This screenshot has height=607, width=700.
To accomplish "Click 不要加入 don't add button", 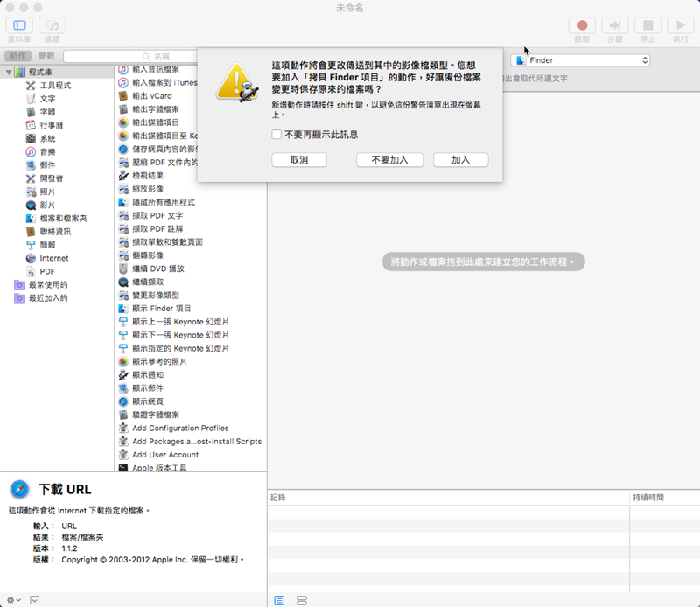I will 389,160.
